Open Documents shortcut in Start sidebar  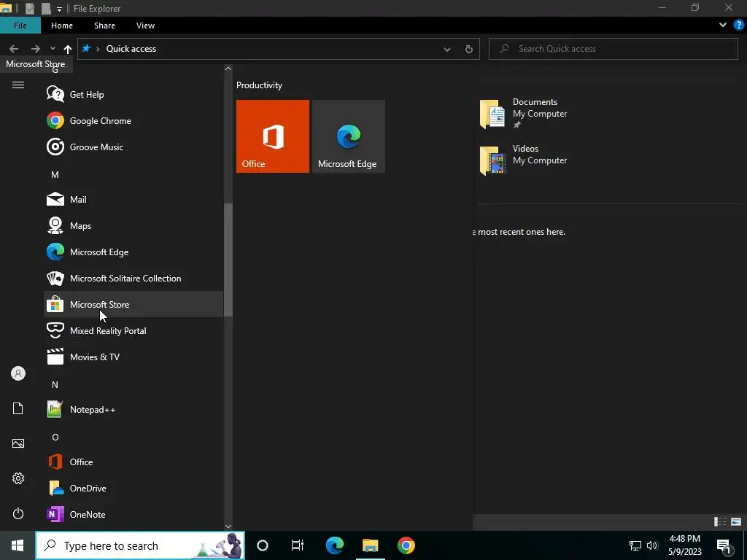[x=18, y=408]
